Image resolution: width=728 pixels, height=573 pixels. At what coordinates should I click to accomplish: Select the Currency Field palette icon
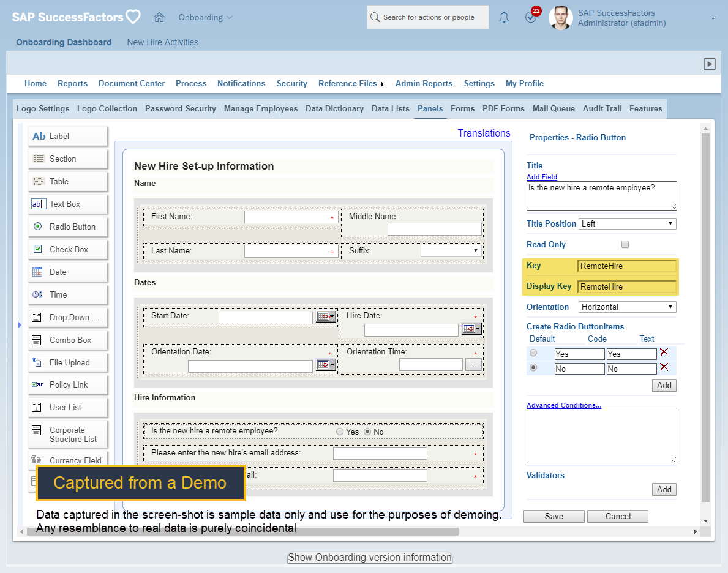point(37,460)
